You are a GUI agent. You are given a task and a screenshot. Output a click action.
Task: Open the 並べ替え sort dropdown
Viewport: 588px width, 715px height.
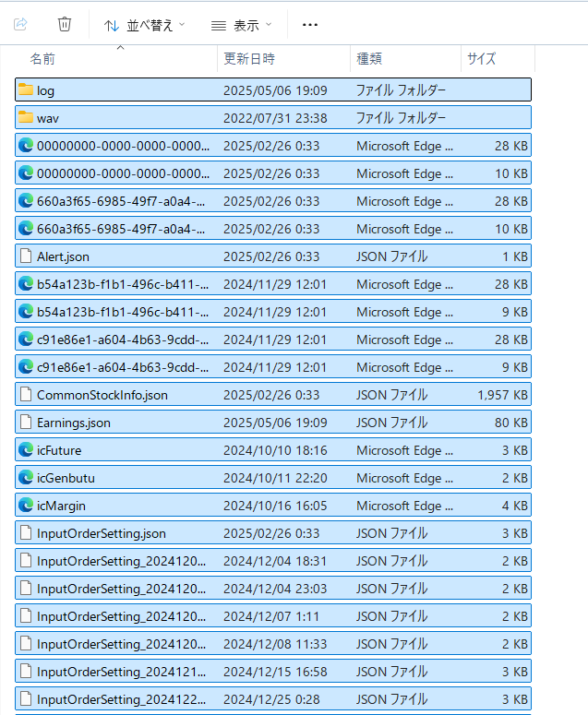(144, 25)
